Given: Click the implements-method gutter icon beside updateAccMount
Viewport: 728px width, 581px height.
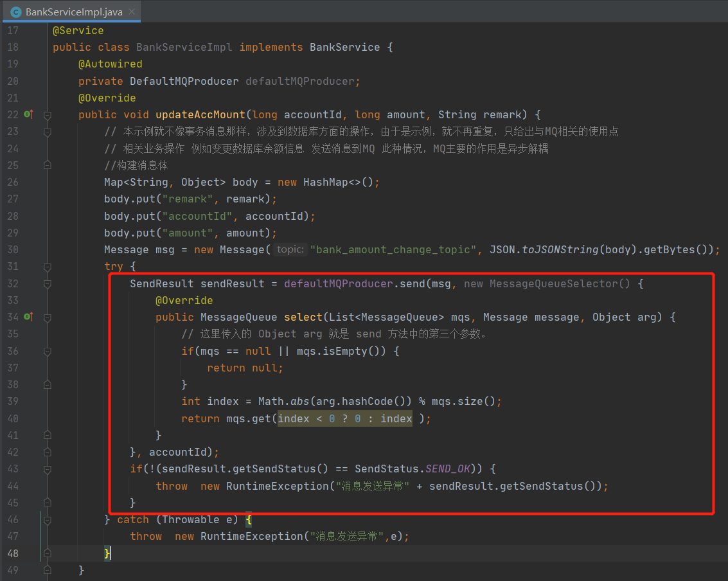Looking at the screenshot, I should [28, 114].
